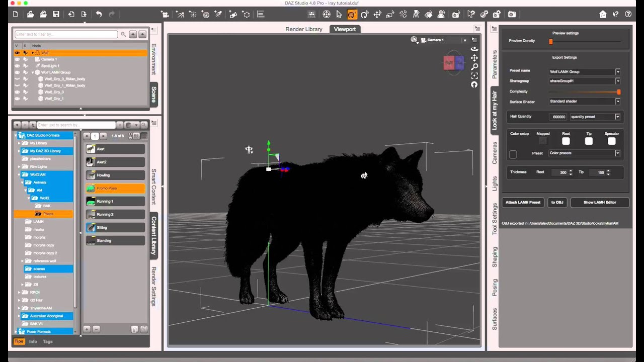Click the Attach LAMH Preset button
The height and width of the screenshot is (362, 644).
point(523,202)
